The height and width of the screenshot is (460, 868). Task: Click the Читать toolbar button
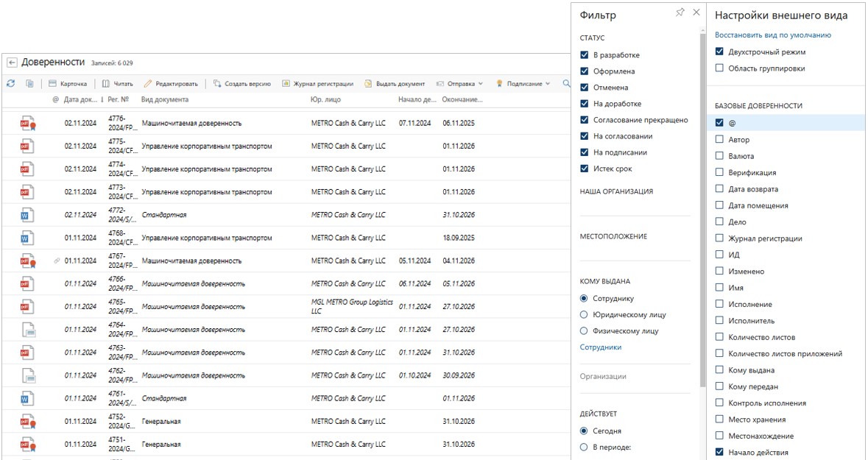pyautogui.click(x=117, y=84)
